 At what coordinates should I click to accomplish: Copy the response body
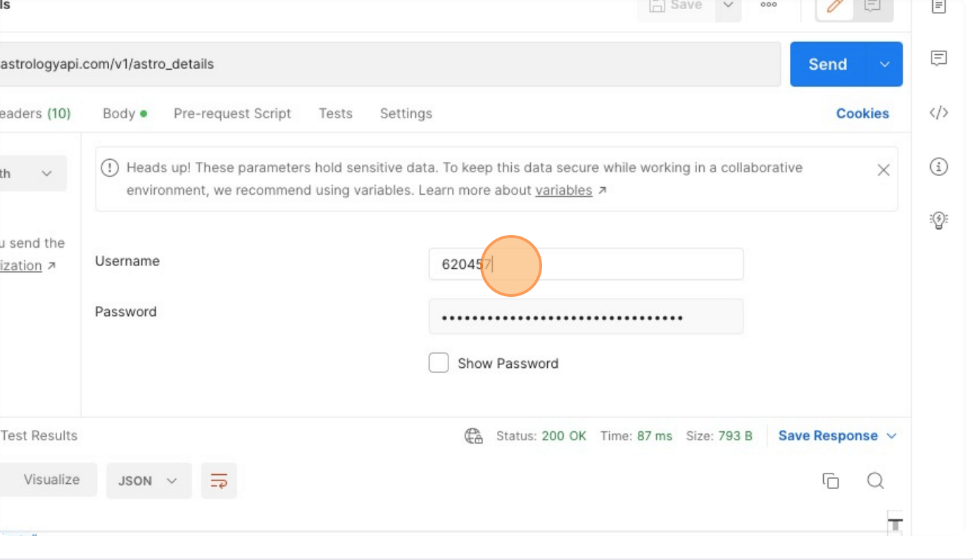tap(831, 481)
